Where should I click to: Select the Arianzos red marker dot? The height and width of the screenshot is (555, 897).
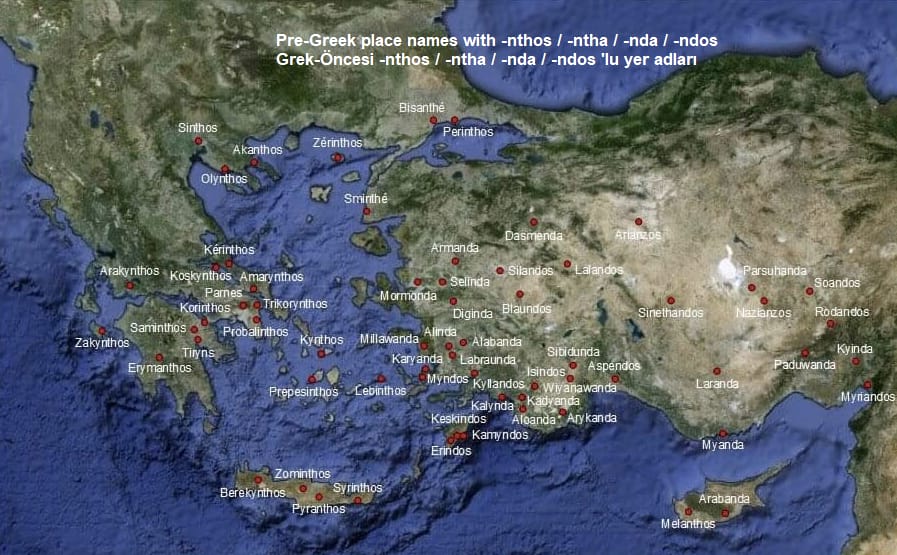tap(637, 222)
